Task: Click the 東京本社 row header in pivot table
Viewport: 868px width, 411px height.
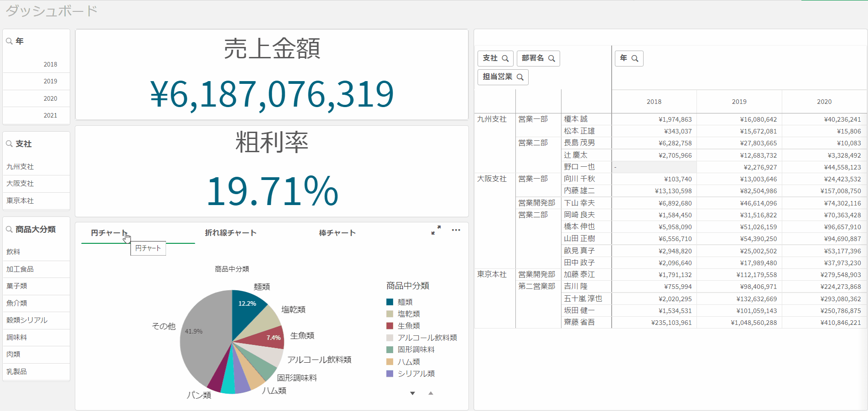Action: pos(492,274)
